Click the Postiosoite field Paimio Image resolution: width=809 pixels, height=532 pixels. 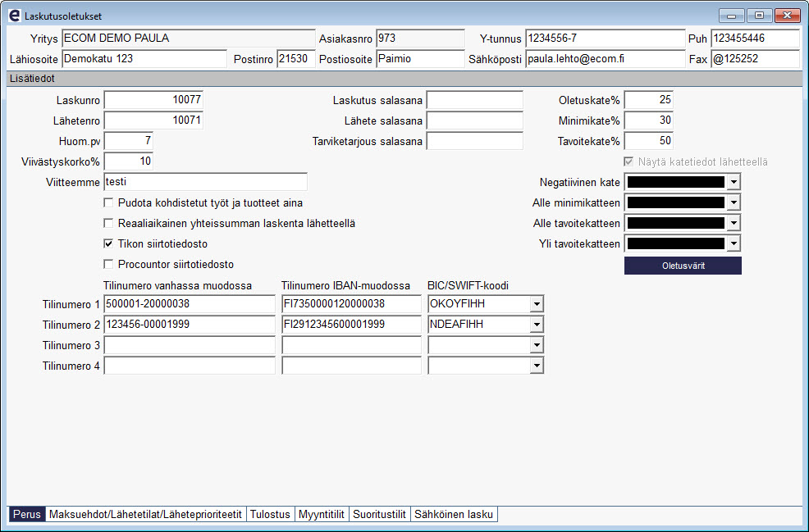point(420,59)
